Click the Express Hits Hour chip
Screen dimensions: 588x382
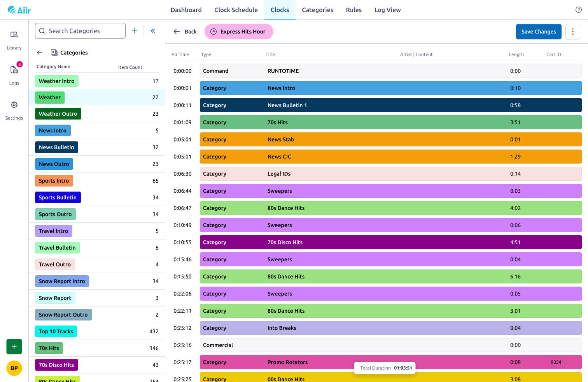click(x=239, y=32)
